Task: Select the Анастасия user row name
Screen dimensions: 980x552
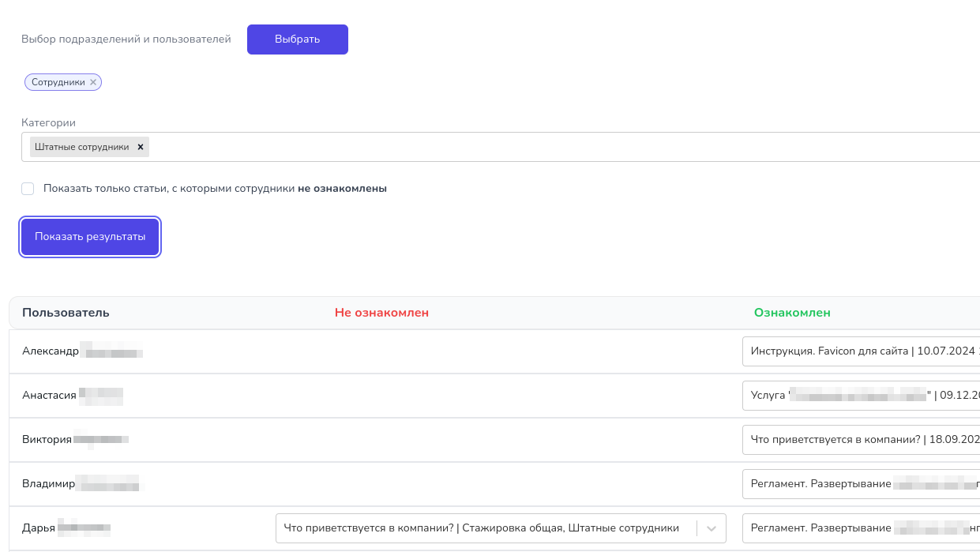Action: [49, 396]
